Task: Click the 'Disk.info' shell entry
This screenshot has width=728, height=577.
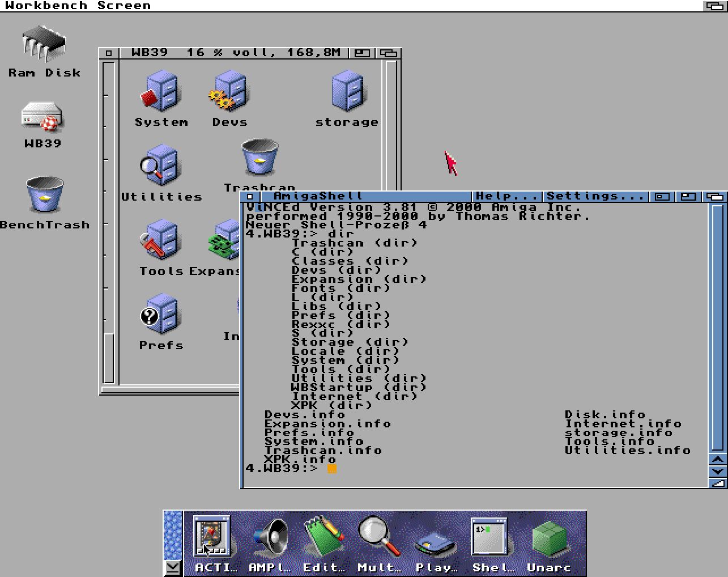Action: click(606, 415)
